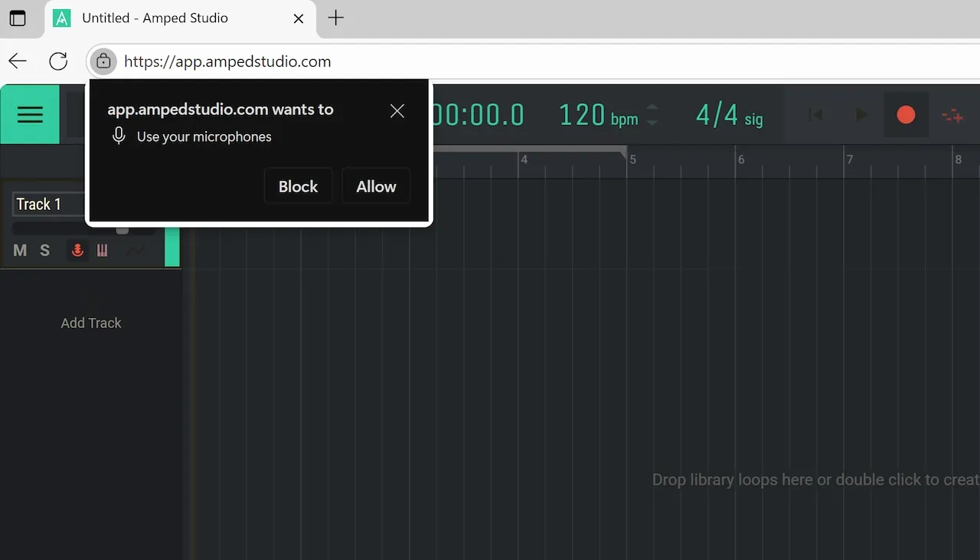Click the red overdub icon beside Record
Screen dimensions: 980x560
click(x=952, y=116)
